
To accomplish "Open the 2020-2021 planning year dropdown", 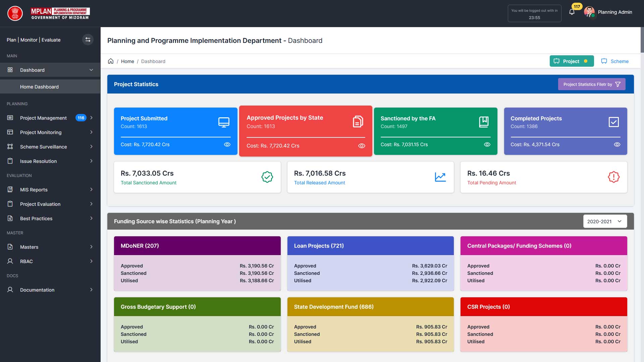I will pos(605,221).
